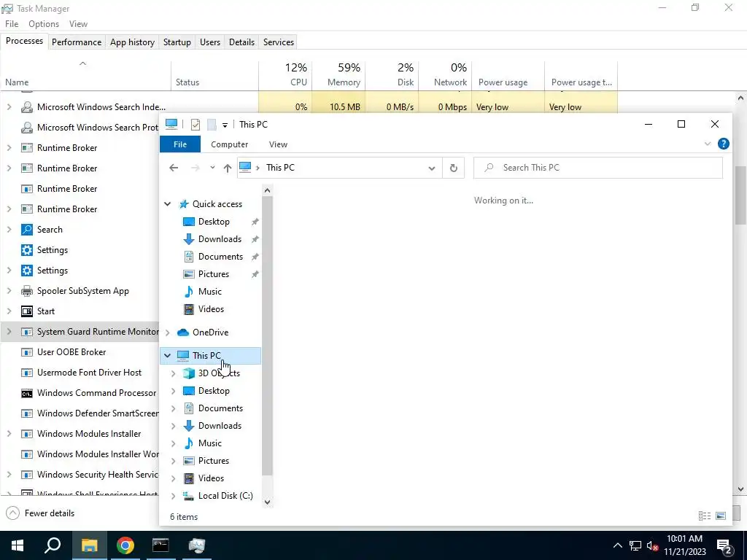Select Local Disk (C:) in navigation pane
Image resolution: width=747 pixels, height=560 pixels.
click(x=225, y=496)
